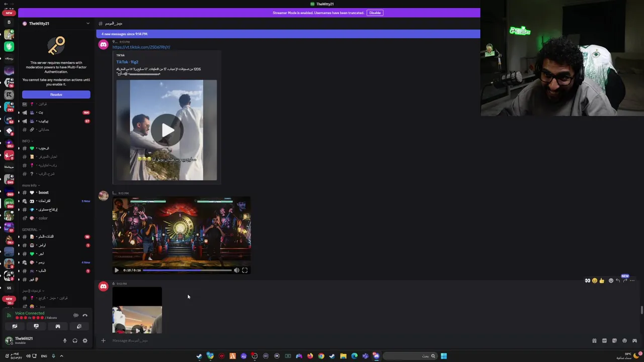
Task: Open the Windows Start button
Action: click(444, 356)
